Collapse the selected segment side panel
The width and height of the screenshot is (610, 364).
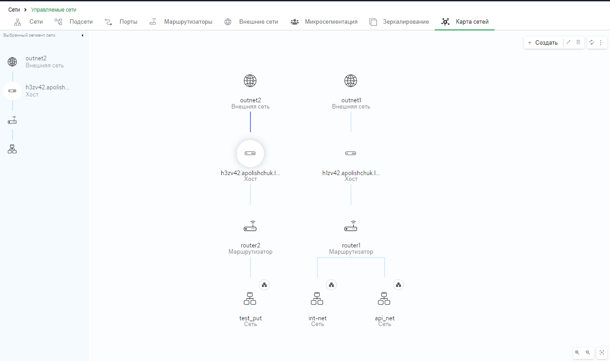coord(82,35)
